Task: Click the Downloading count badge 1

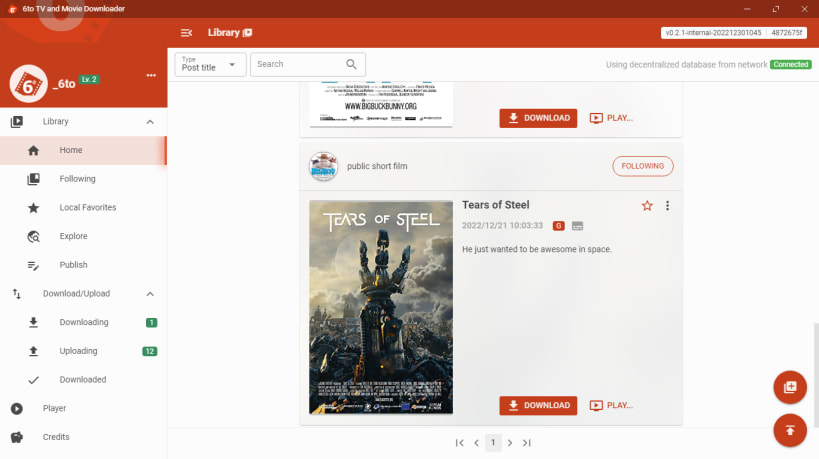Action: (x=151, y=323)
